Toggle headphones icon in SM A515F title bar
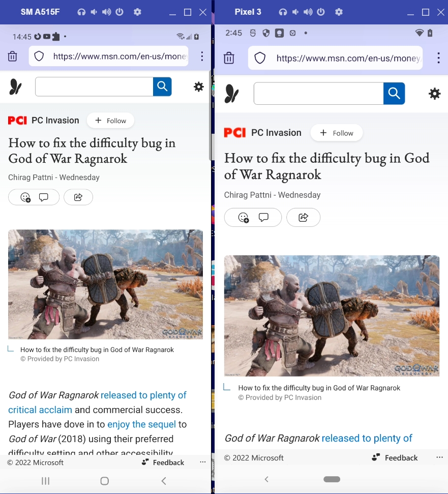 81,12
